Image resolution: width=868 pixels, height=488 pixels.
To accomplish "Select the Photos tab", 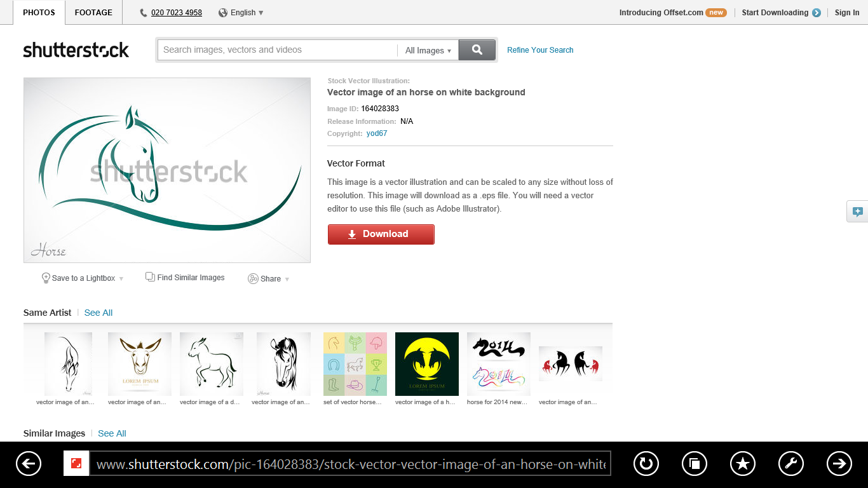I will [39, 13].
